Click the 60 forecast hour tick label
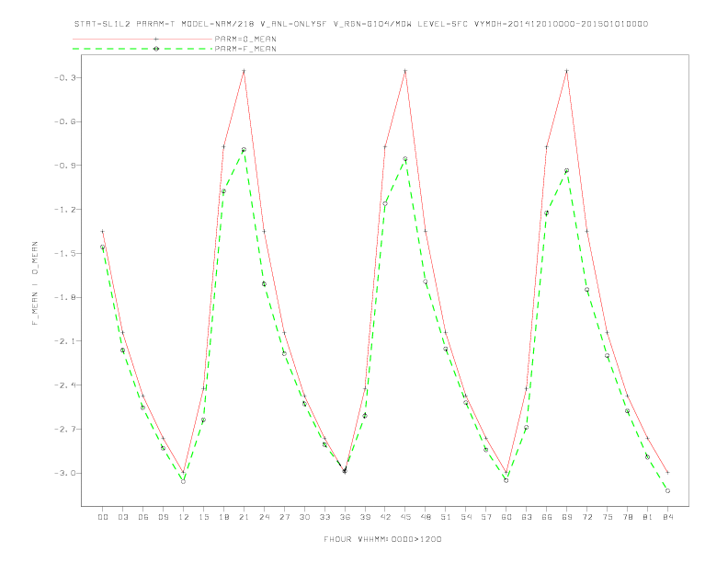The height and width of the screenshot is (563, 728). 506,517
